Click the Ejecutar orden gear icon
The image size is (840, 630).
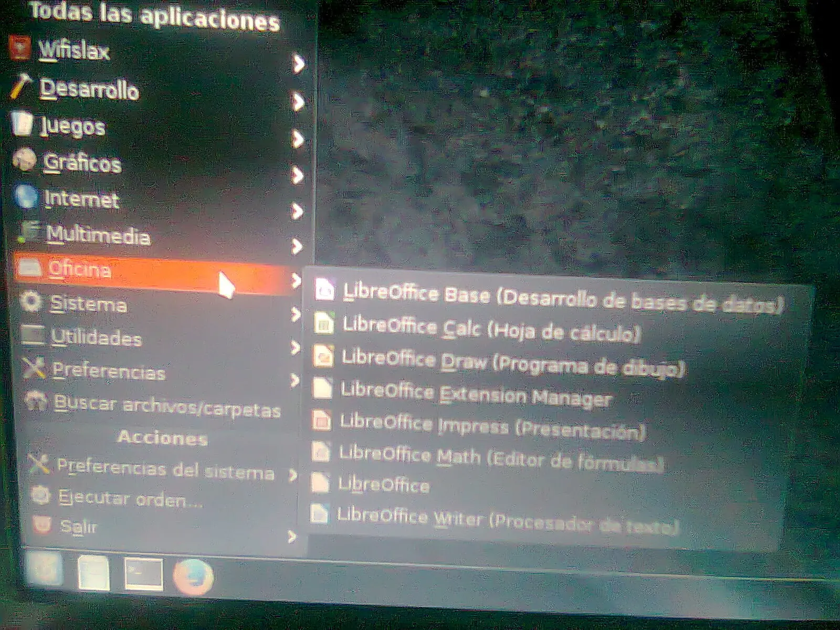(41, 495)
